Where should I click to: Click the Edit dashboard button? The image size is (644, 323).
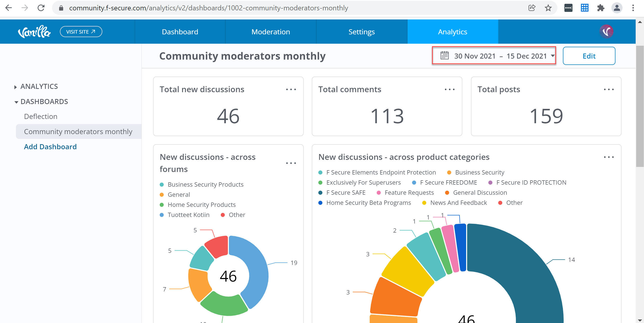589,56
